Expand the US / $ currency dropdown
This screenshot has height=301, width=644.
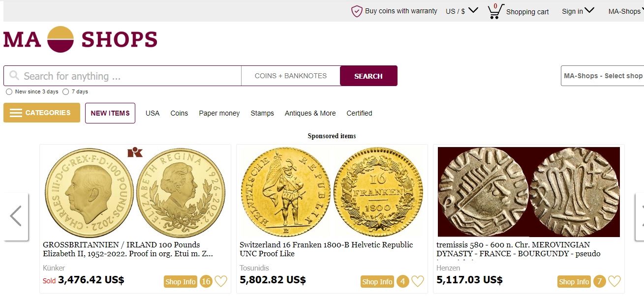461,11
